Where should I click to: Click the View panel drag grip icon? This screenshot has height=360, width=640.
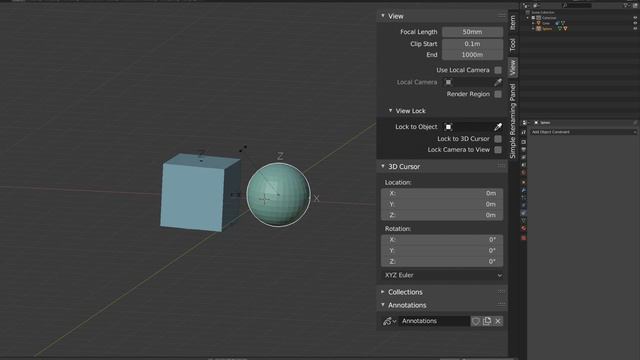(x=501, y=16)
